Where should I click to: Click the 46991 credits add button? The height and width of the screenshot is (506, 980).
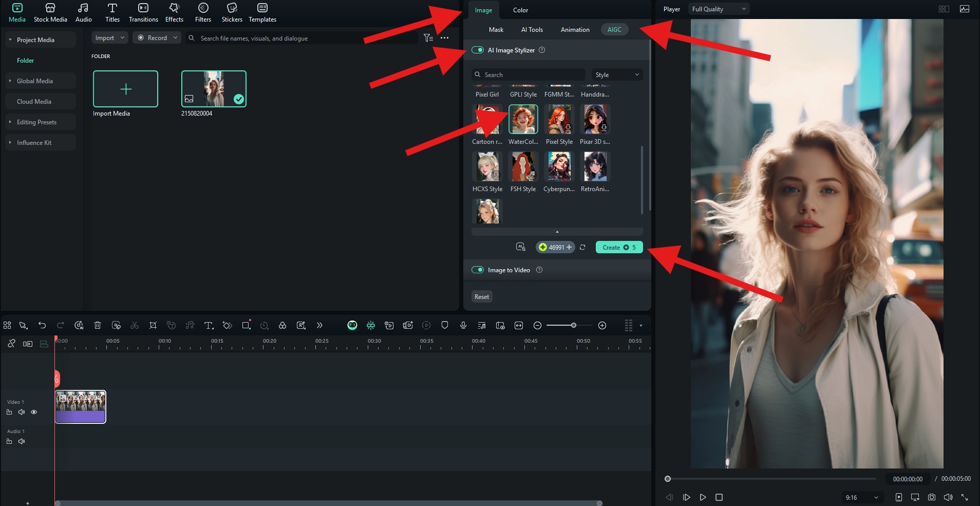pyautogui.click(x=569, y=247)
